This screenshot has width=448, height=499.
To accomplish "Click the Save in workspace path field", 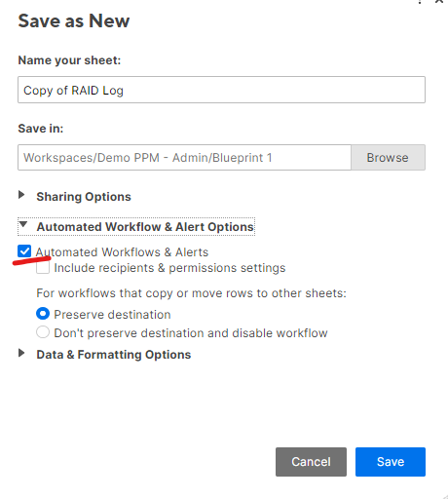I will click(x=184, y=158).
